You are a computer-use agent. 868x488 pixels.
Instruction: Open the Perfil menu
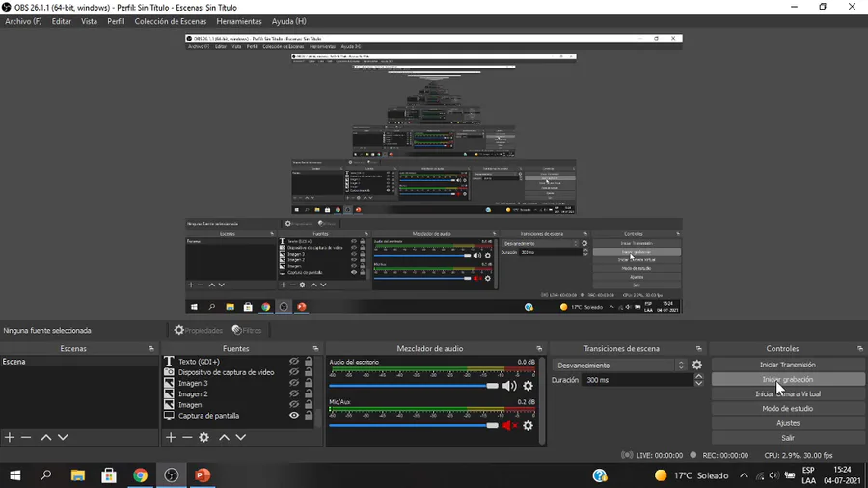point(116,21)
